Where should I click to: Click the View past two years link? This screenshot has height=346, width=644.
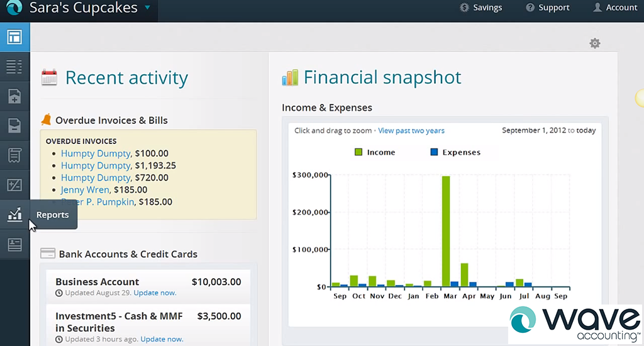[x=411, y=131]
